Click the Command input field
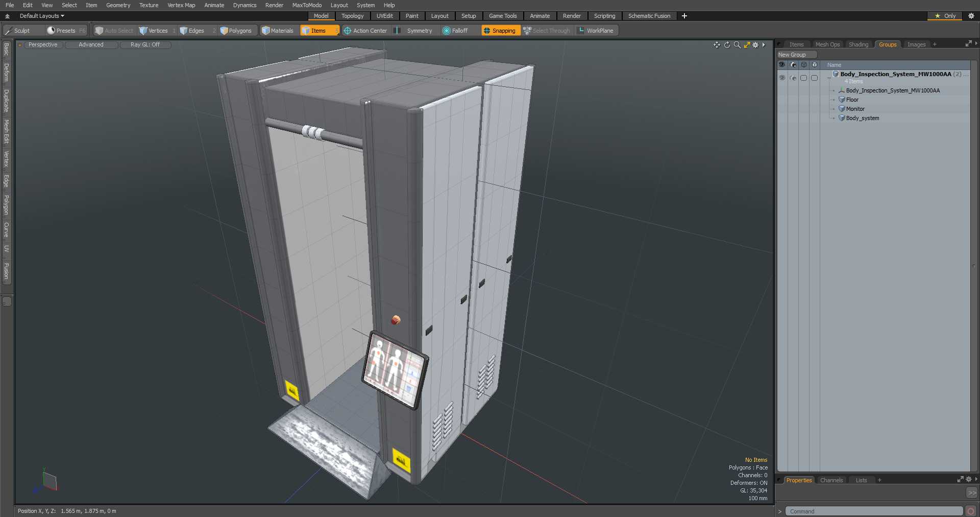Image resolution: width=980 pixels, height=517 pixels. [873, 511]
